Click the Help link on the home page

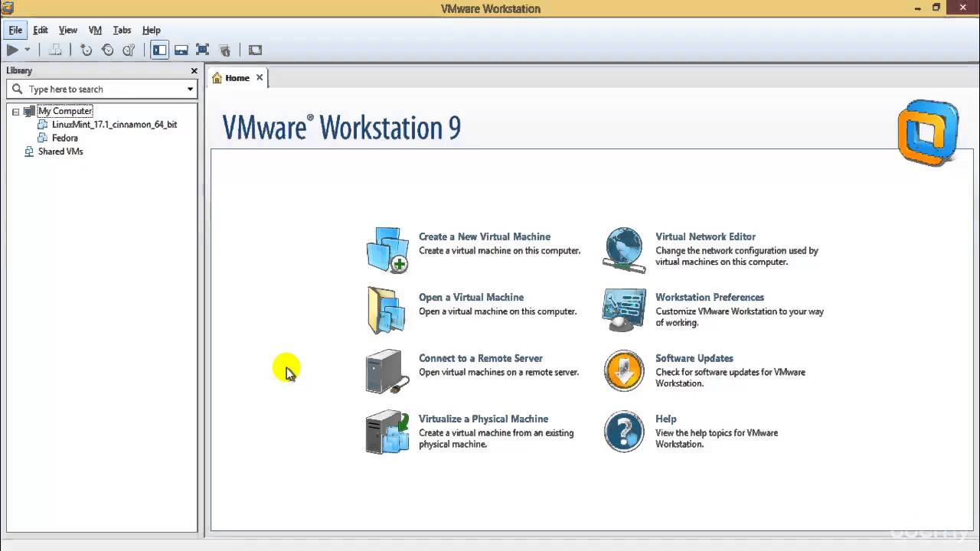[x=666, y=419]
